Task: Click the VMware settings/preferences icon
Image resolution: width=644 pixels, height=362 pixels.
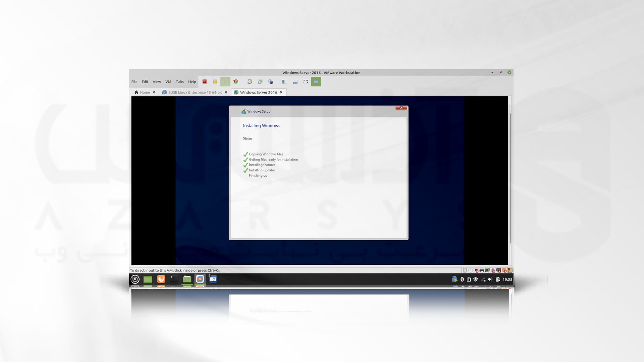Action: tap(270, 82)
